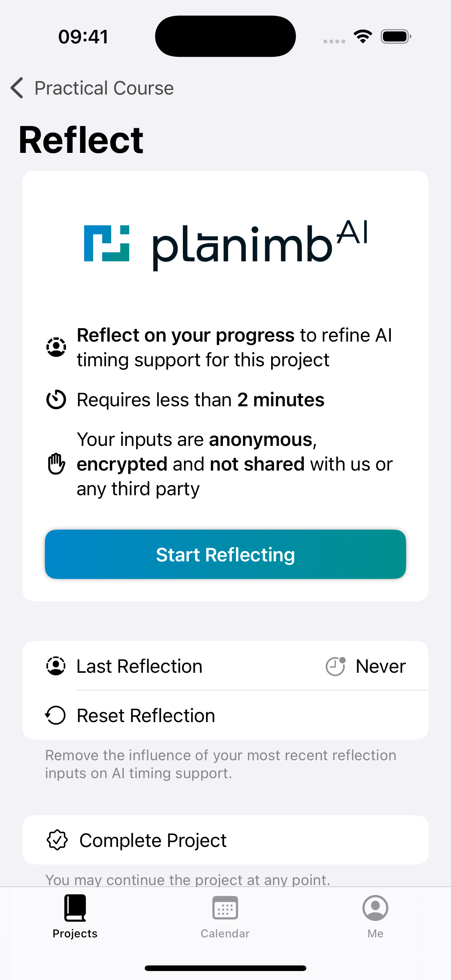Open the Projects tab
451x980 pixels.
click(75, 916)
